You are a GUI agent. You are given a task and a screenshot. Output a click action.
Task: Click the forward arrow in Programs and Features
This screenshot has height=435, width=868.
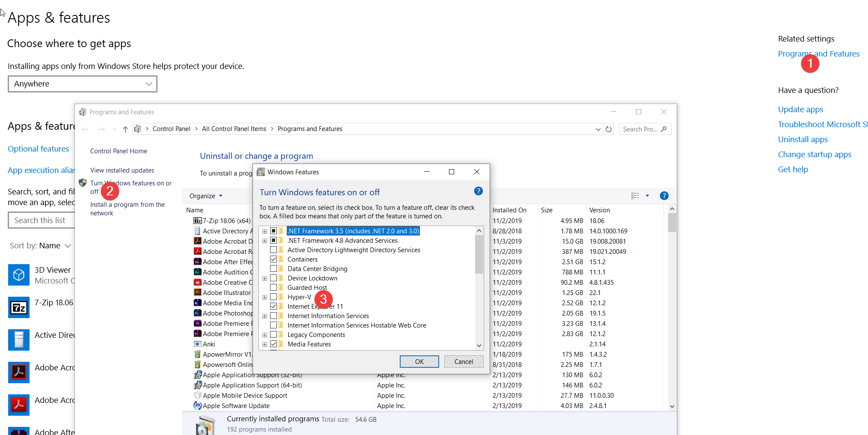coord(101,129)
